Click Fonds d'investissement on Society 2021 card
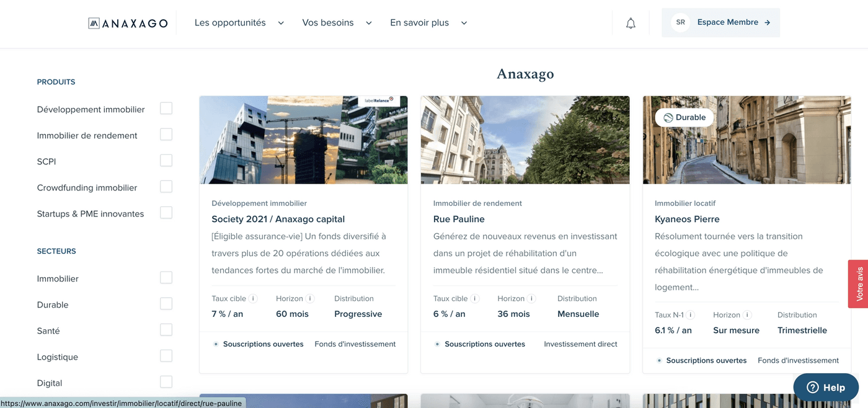 [x=355, y=344]
